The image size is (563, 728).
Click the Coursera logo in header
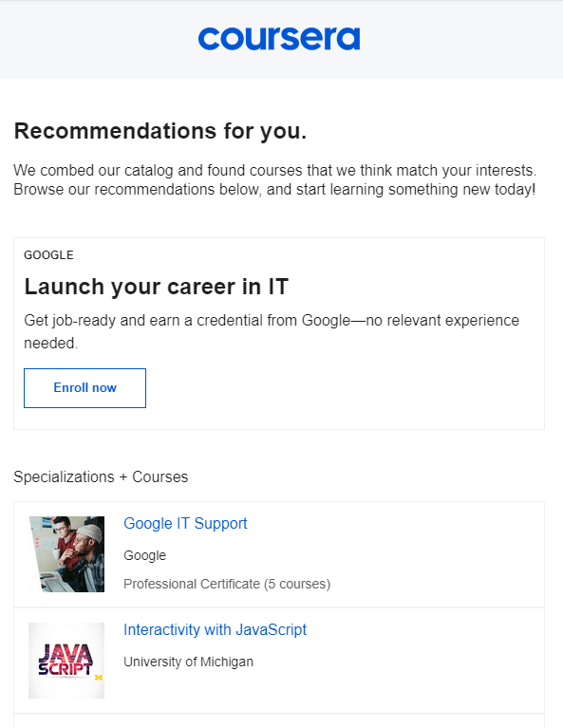pyautogui.click(x=279, y=39)
